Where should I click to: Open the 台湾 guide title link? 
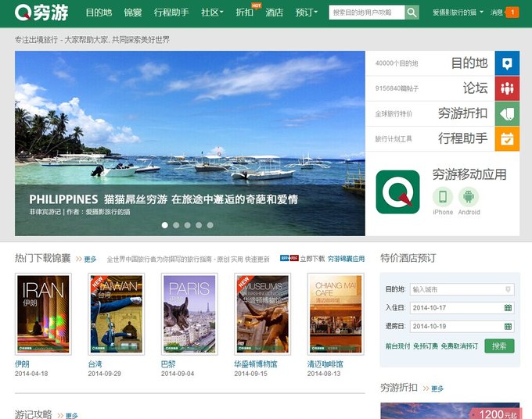coord(95,364)
